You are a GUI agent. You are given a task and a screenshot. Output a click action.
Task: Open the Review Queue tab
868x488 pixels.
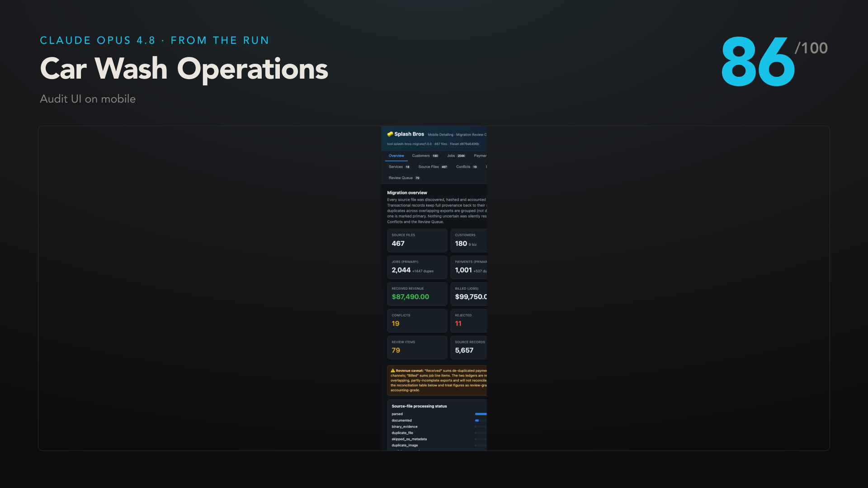tap(404, 178)
